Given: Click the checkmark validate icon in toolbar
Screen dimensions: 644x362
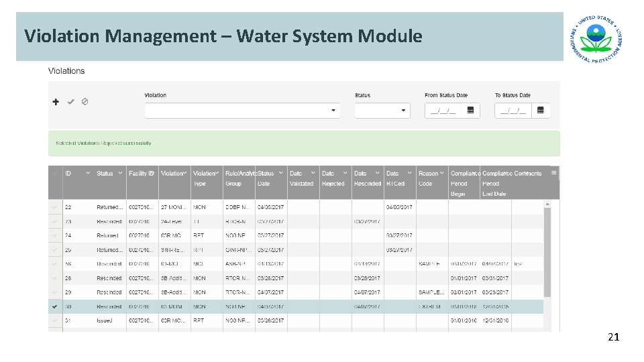Looking at the screenshot, I should pos(71,102).
